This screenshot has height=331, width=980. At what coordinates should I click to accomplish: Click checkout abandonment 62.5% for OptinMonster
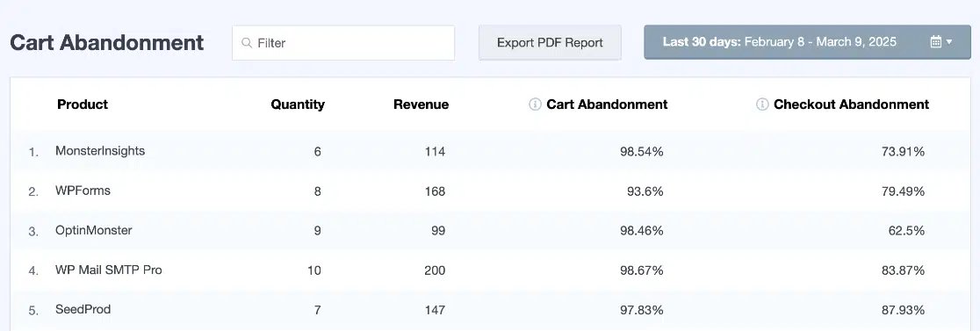[906, 231]
